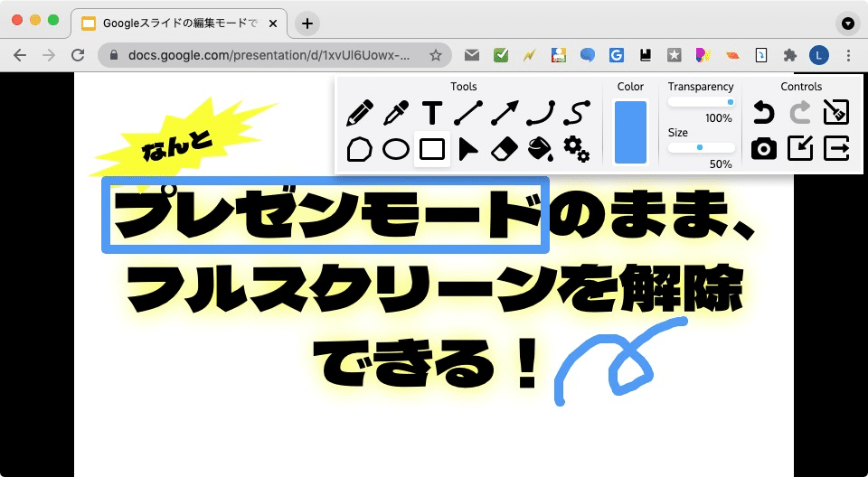Select the Eraser tool
This screenshot has height=477, width=868.
tap(504, 149)
